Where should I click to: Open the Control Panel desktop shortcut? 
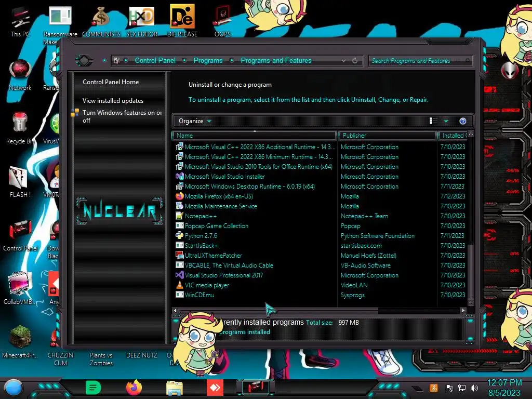click(20, 235)
